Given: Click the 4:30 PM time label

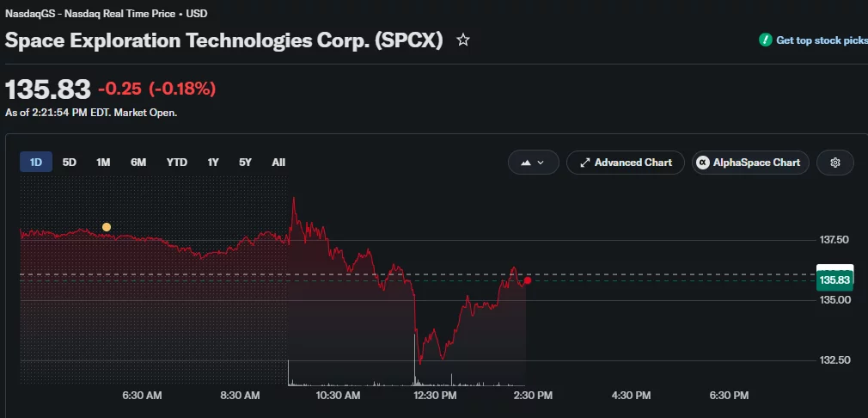Looking at the screenshot, I should click(631, 396).
